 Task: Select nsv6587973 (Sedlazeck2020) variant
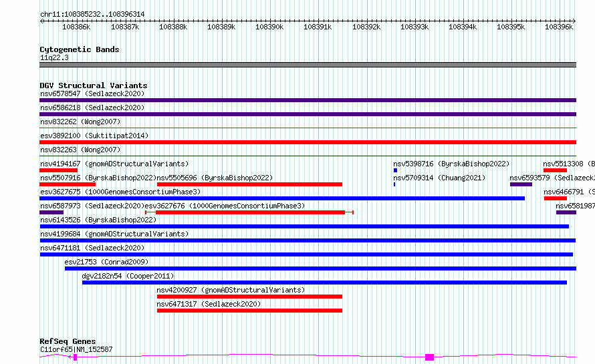pos(51,212)
